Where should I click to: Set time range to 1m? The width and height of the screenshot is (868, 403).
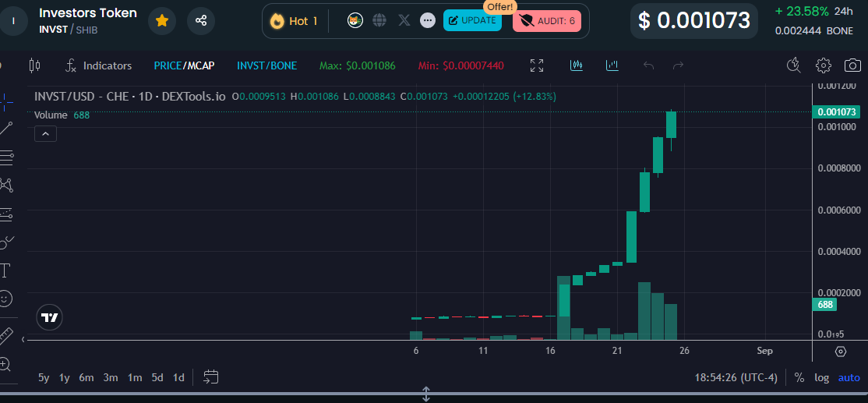pos(135,377)
